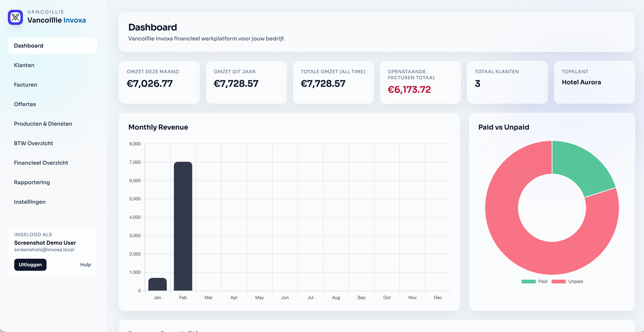Open the Facturen page
This screenshot has width=644, height=332.
[25, 85]
